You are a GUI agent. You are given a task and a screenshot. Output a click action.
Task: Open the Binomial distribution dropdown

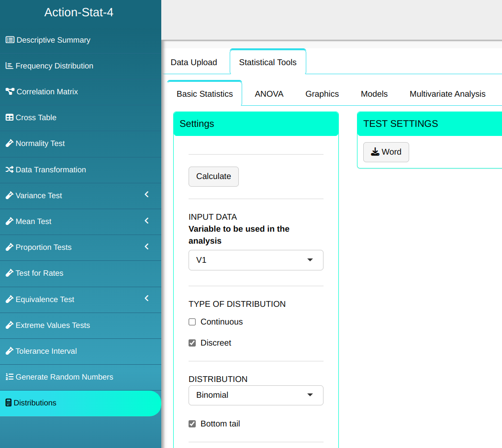pyautogui.click(x=256, y=395)
